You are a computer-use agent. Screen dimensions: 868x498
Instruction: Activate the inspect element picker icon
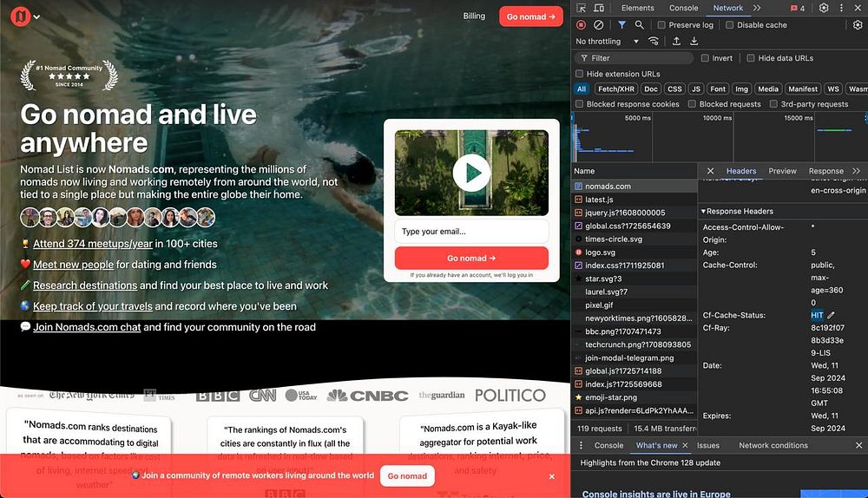(x=581, y=8)
